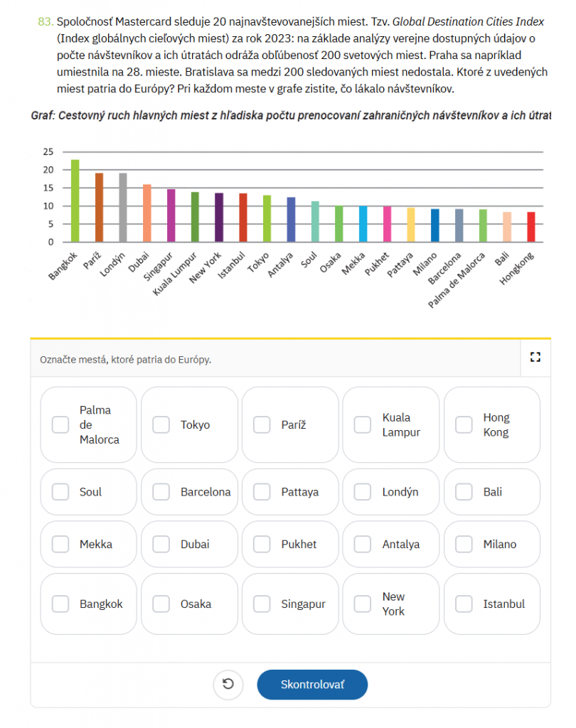Viewport: 576px width, 728px height.
Task: Select the Tokyo checkbox
Action: click(x=161, y=424)
